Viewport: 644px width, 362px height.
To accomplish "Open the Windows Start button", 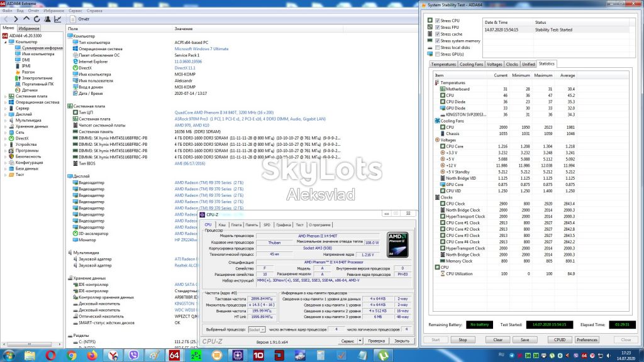I will pos(9,356).
